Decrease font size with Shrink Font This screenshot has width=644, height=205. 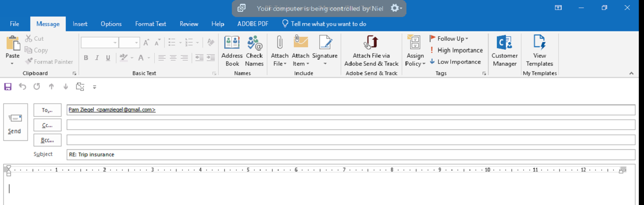159,43
